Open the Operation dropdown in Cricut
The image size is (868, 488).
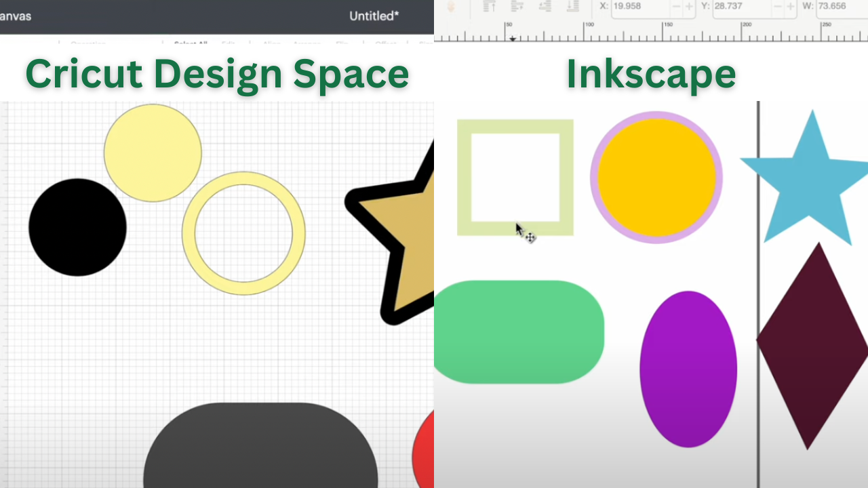(x=88, y=42)
